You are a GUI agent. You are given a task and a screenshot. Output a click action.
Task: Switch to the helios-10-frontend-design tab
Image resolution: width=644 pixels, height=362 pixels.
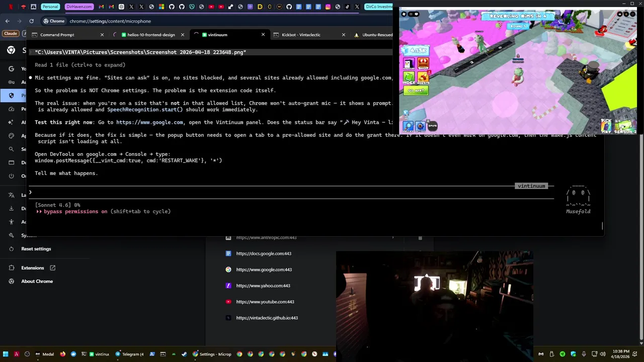(x=151, y=35)
